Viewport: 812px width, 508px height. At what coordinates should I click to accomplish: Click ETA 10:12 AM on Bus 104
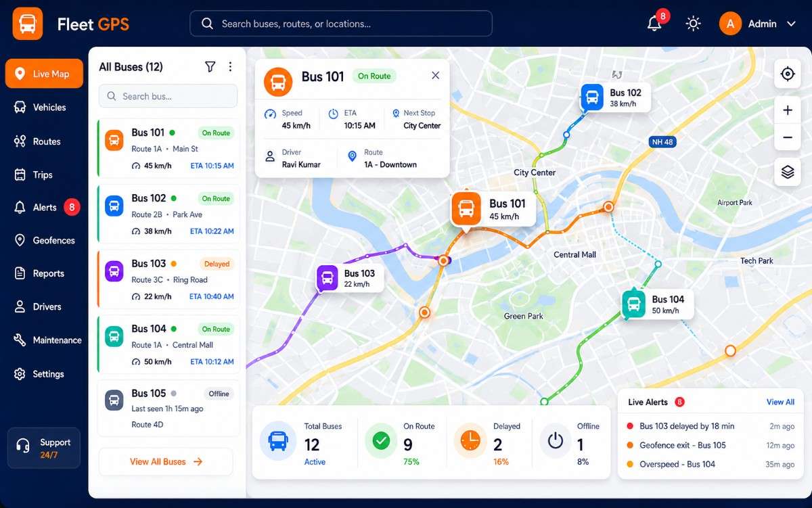[x=212, y=362]
